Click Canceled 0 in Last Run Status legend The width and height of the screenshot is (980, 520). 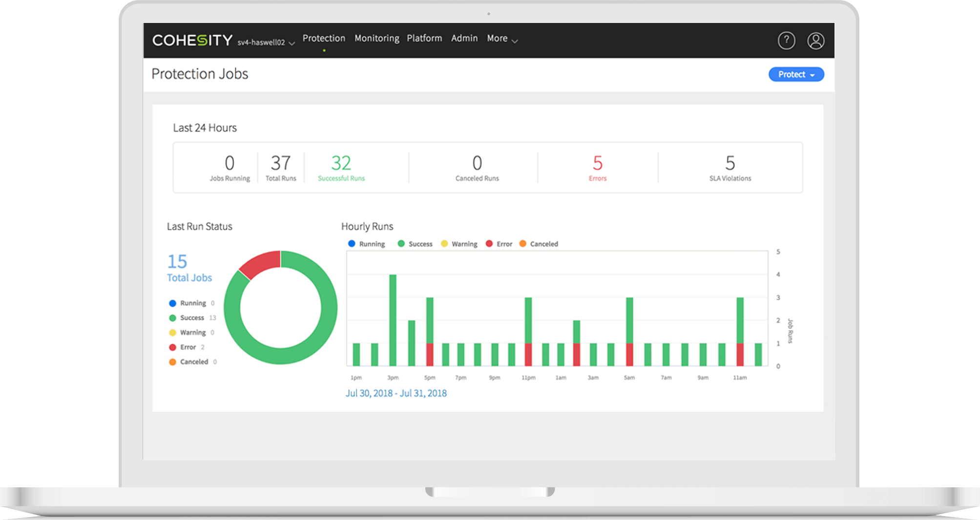(193, 362)
